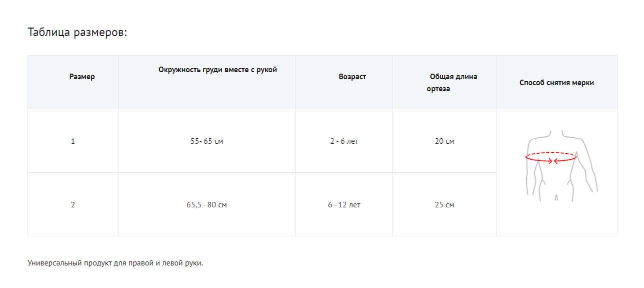The height and width of the screenshot is (288, 644).
Task: Click the '20 см' length cell
Action: coord(444,141)
